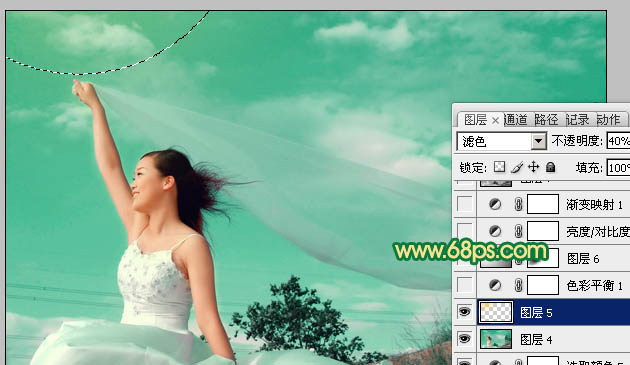Click the 填充 fill value field

coord(618,168)
